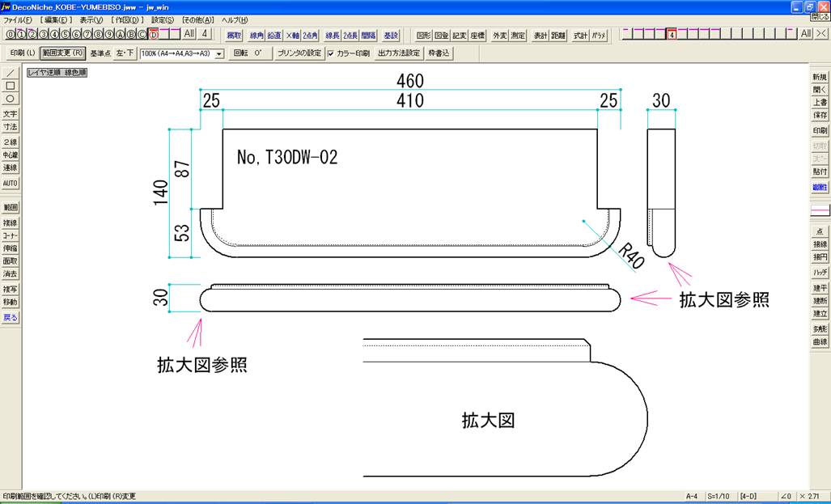This screenshot has width=831, height=504.
Task: Click the 座標 coordinates button
Action: click(x=477, y=36)
